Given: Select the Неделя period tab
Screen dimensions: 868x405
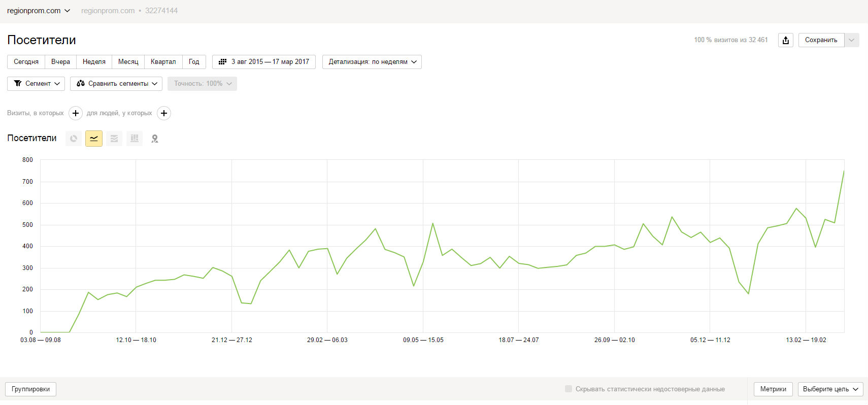Looking at the screenshot, I should tap(94, 62).
